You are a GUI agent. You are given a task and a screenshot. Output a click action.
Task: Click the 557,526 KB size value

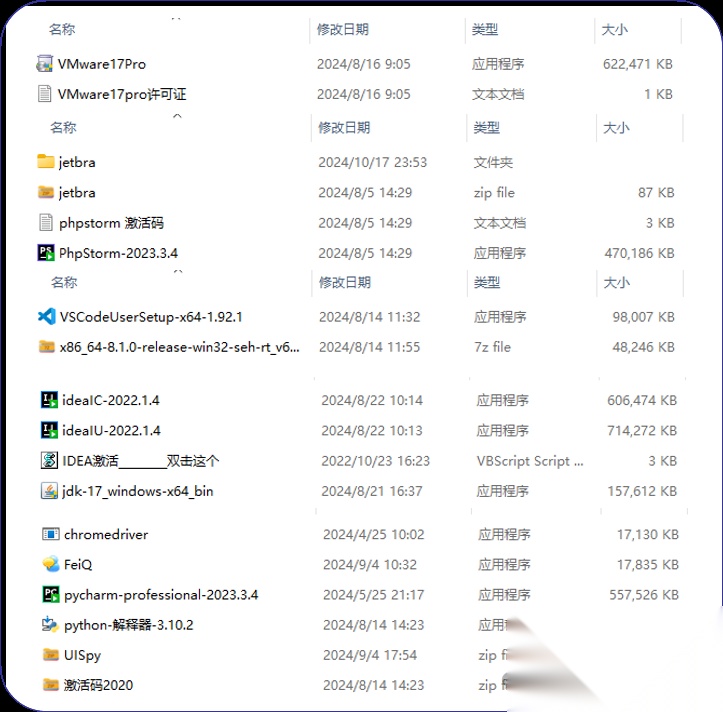coord(644,595)
